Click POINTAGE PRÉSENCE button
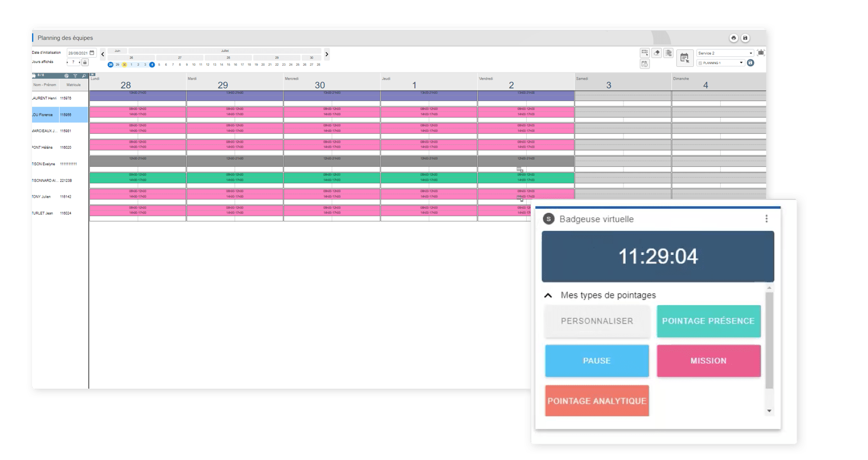The image size is (868, 460). [x=708, y=321]
